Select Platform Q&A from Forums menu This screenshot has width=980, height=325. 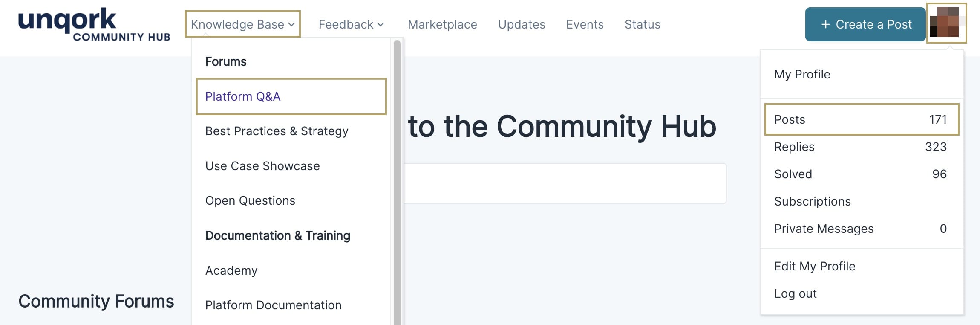291,96
